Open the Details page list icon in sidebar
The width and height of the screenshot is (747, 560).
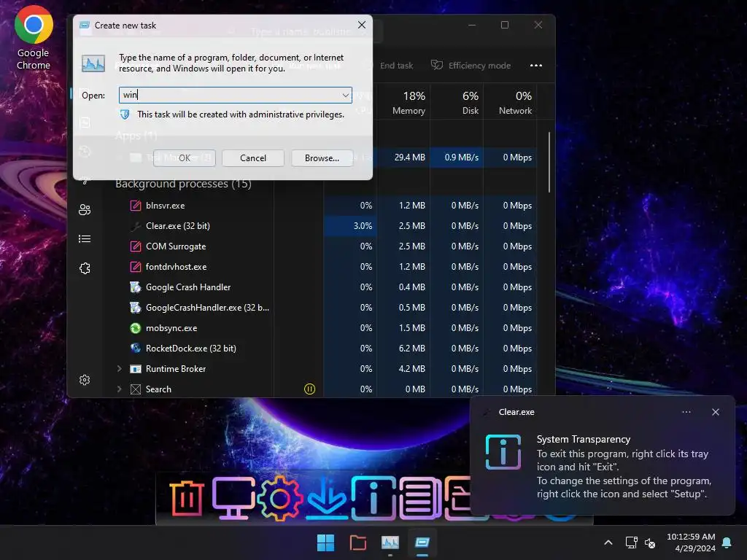[x=85, y=239]
